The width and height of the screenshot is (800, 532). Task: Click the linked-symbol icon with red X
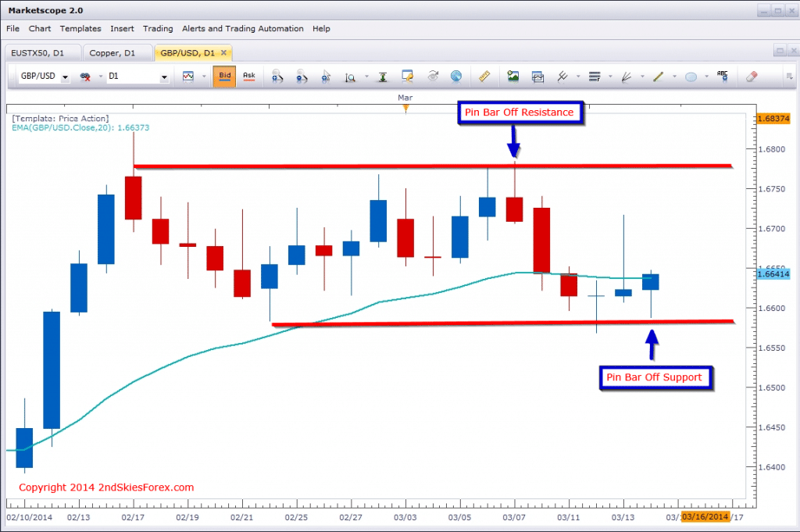(85, 77)
